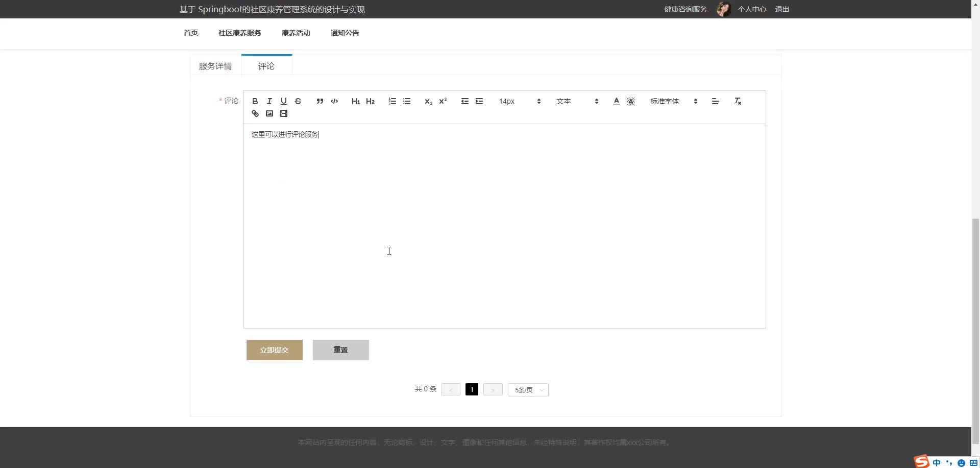Insert a blockquote

(x=320, y=101)
